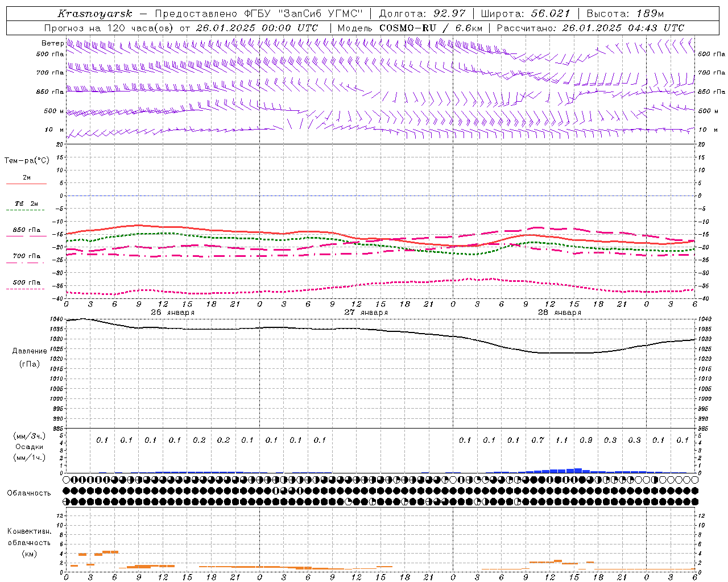The height and width of the screenshot is (582, 728).
Task: Click the 'Долгота: 92.97' longitude value
Action: pyautogui.click(x=422, y=14)
